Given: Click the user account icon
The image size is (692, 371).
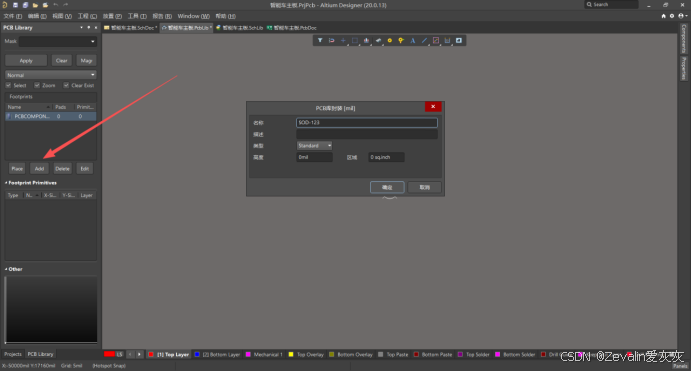Looking at the screenshot, I should point(681,16).
